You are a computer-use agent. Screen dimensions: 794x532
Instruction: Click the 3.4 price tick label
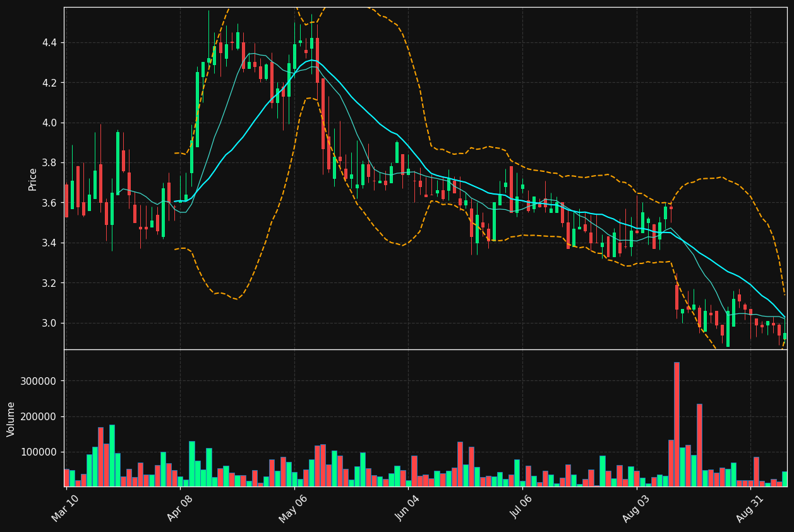49,243
